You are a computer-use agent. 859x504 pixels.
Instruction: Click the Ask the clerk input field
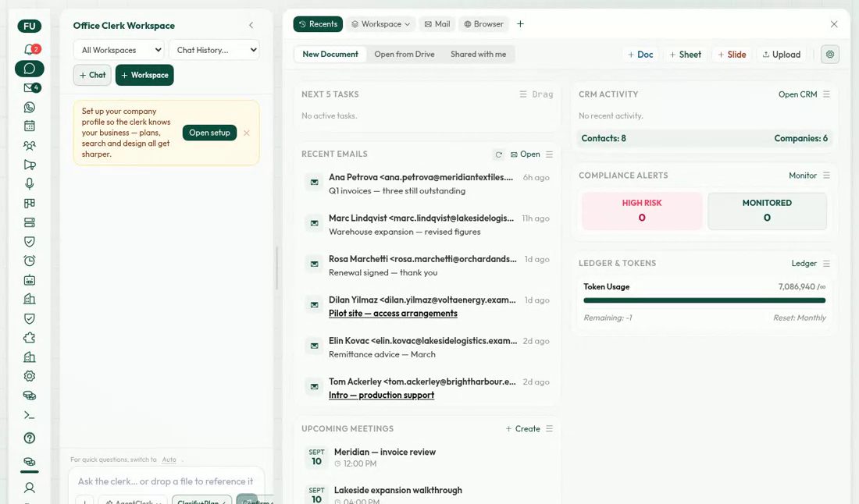166,481
